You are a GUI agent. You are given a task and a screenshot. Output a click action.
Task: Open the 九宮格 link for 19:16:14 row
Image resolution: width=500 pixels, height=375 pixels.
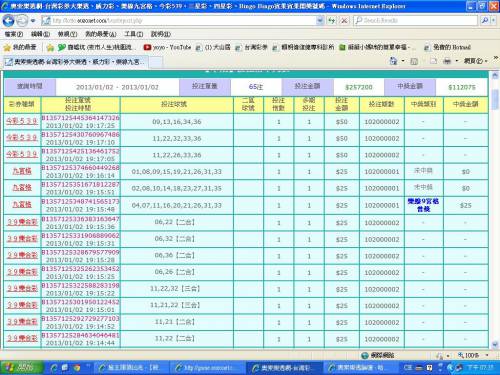pos(22,171)
